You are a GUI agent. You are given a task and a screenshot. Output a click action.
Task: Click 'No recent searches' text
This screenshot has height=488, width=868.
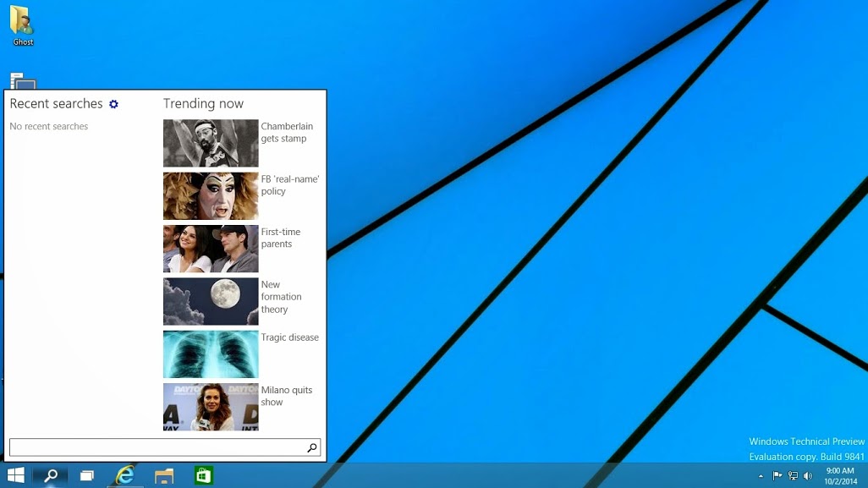[49, 126]
